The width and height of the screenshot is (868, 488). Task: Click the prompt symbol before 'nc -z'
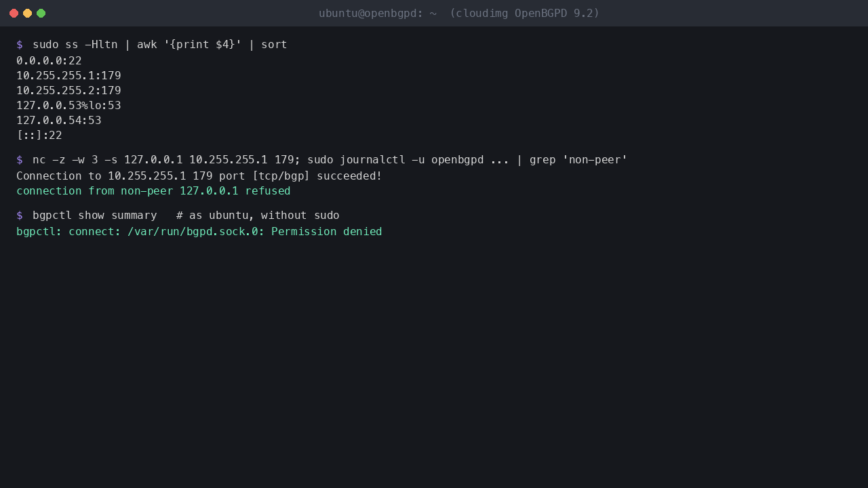click(x=20, y=160)
